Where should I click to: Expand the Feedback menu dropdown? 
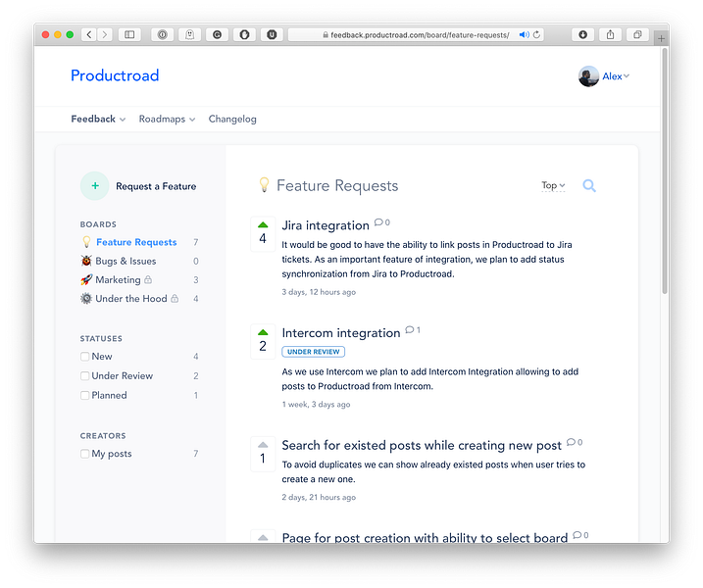(98, 119)
